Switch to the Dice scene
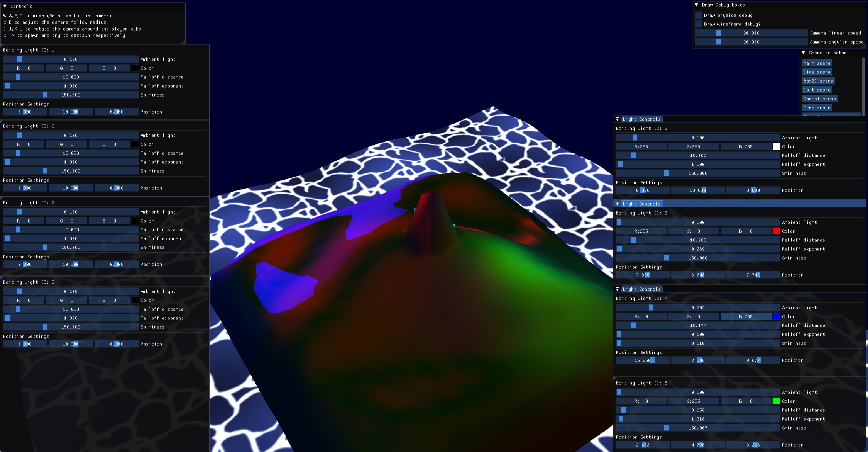Viewport: 868px width, 452px height. [x=817, y=72]
